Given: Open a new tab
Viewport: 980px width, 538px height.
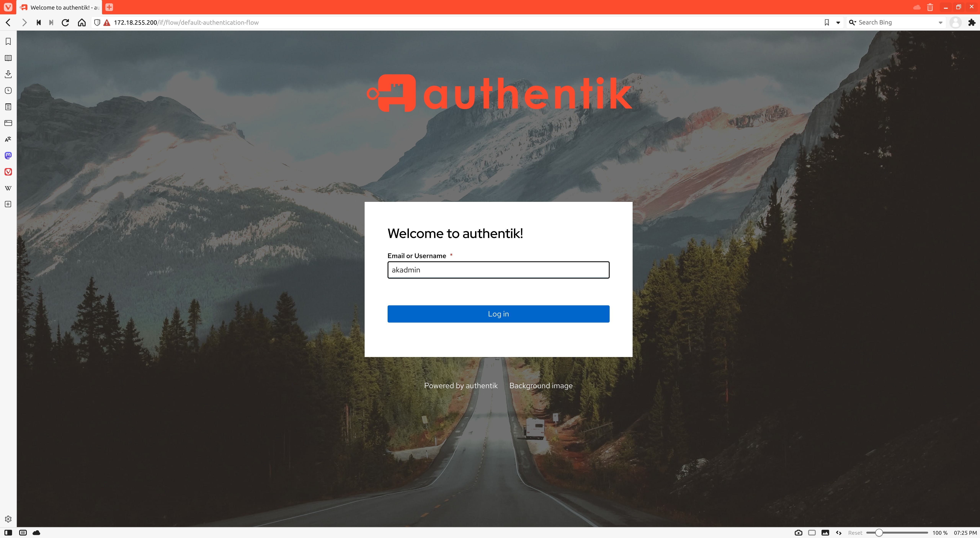Looking at the screenshot, I should click(x=109, y=7).
